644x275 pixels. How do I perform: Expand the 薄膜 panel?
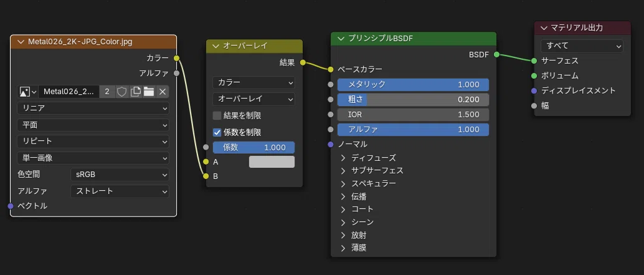(x=343, y=248)
